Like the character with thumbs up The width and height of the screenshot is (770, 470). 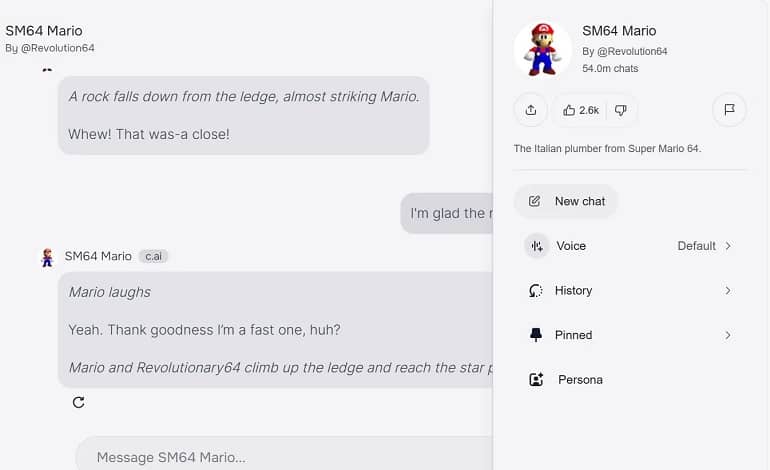(x=580, y=110)
